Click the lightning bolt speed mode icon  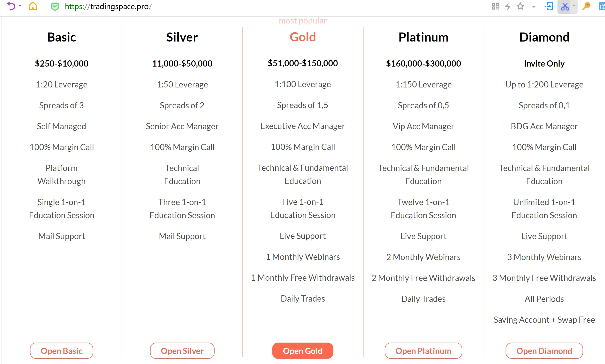click(508, 6)
